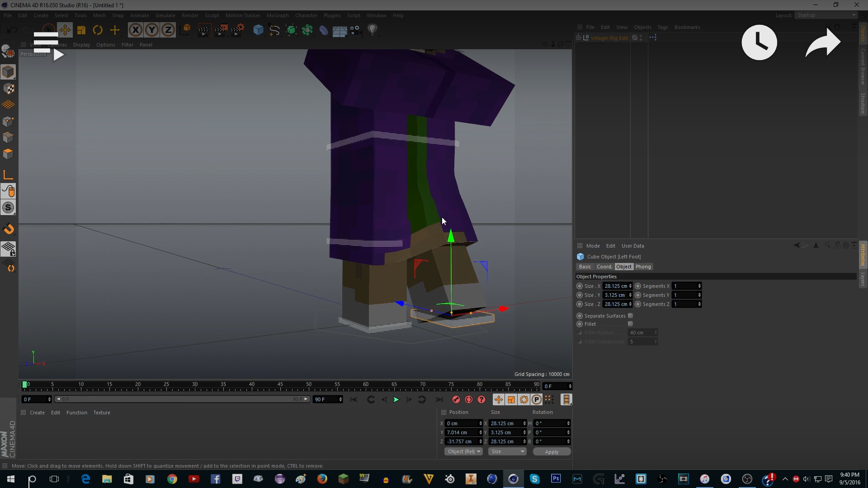Image resolution: width=868 pixels, height=488 pixels.
Task: Enable the Axis mode icon
Action: (8, 175)
